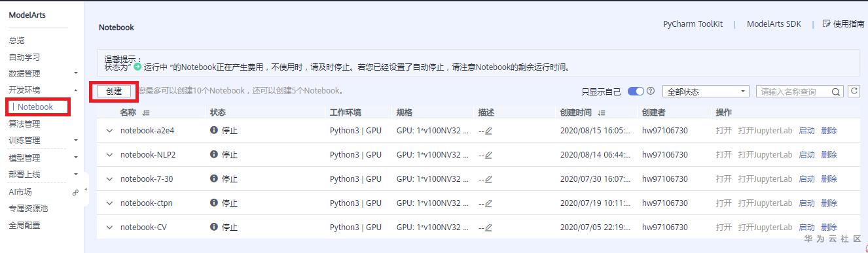Viewport: 868px width, 253px height.
Task: Click ModelArts title in sidebar
Action: [x=27, y=15]
